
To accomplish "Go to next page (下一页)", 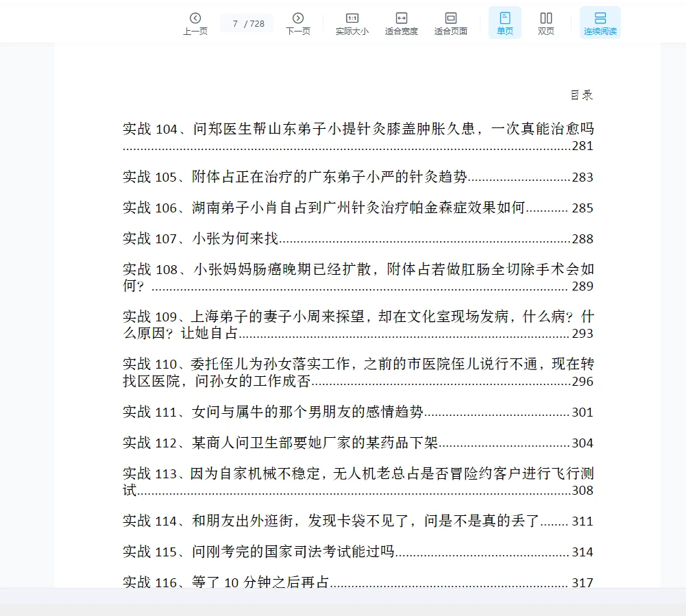I will 298,23.
